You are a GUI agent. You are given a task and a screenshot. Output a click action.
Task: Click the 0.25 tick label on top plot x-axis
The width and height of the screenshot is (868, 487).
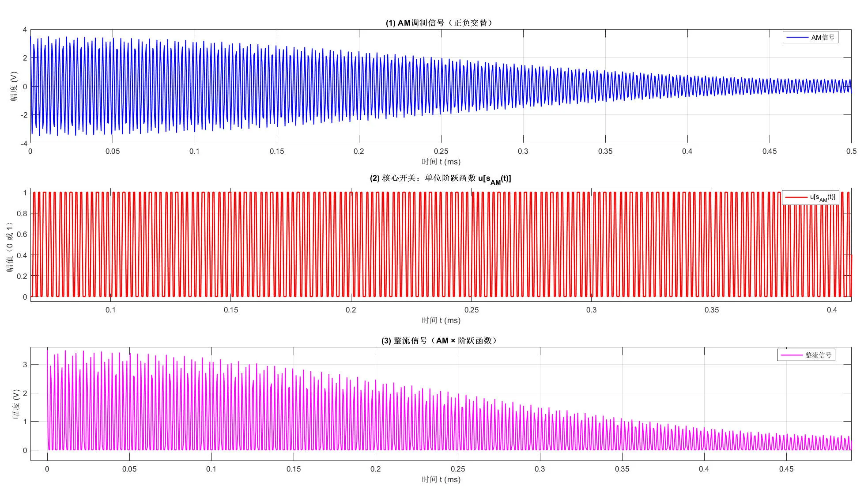point(441,152)
